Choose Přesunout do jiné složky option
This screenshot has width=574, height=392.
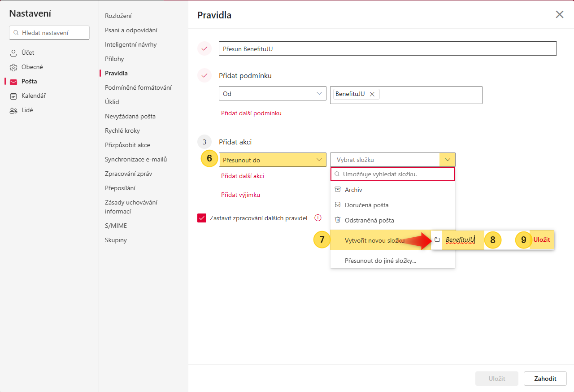tap(380, 261)
